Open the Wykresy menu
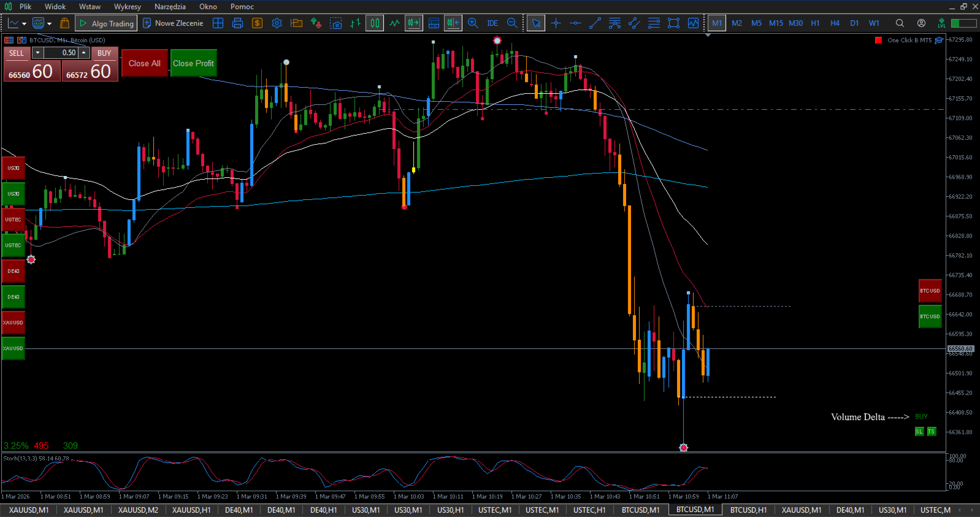The width and height of the screenshot is (980, 517). click(x=128, y=7)
